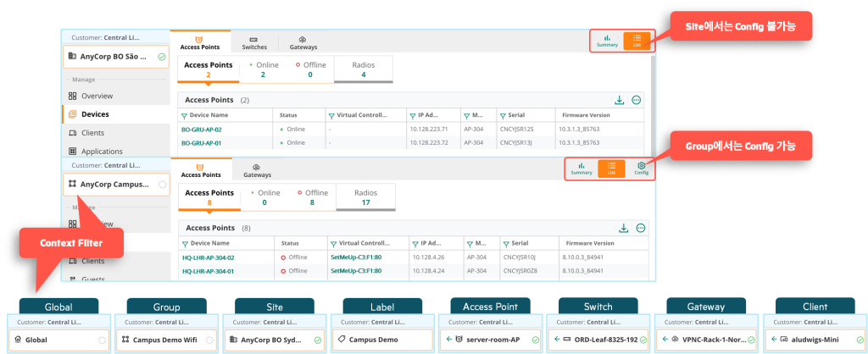Viewport: 868px width, 354px height.
Task: Open Gateways tab next to Switches
Action: 303,43
